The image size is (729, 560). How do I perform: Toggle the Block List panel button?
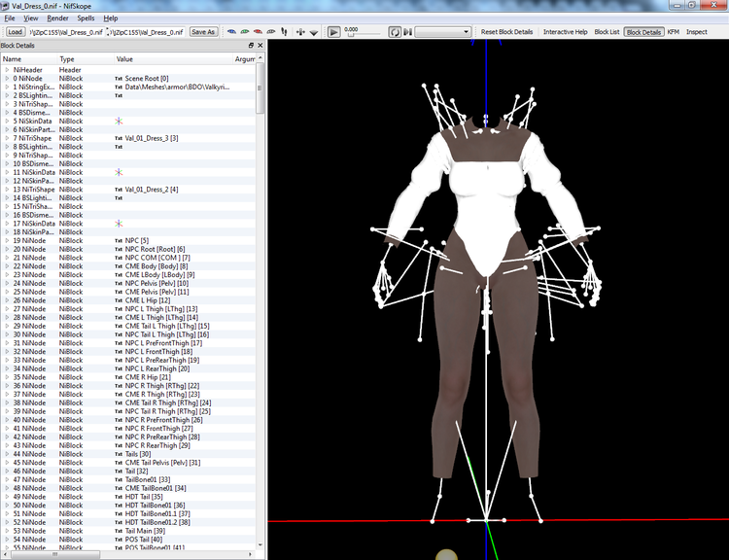[607, 32]
